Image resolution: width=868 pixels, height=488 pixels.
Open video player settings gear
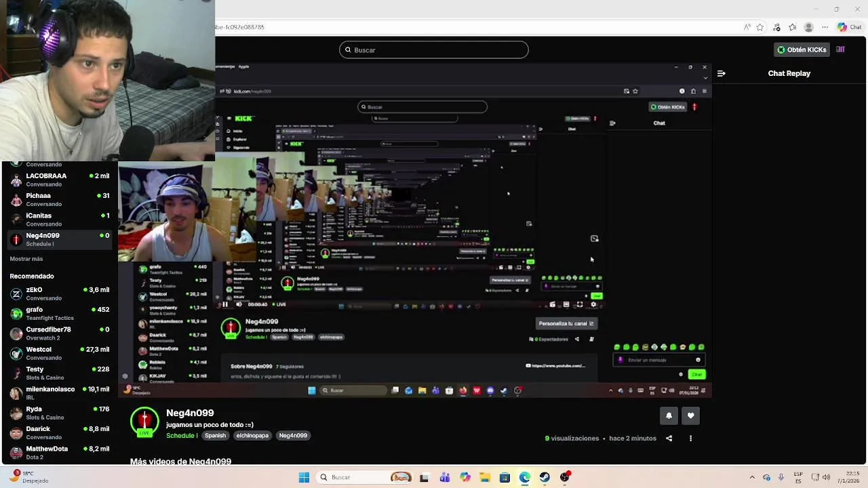click(x=593, y=304)
